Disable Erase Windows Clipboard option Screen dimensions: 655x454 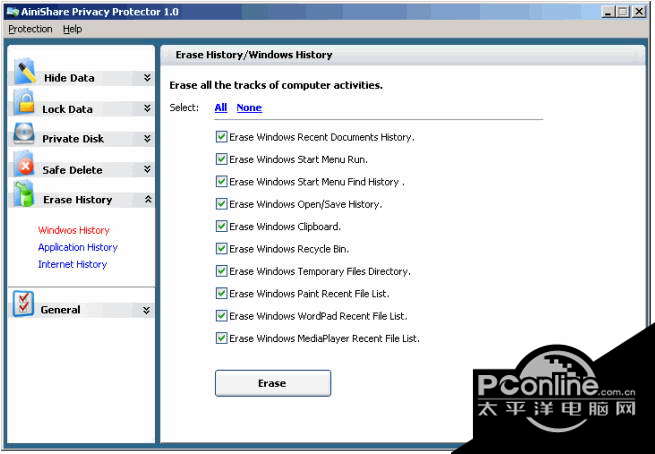(x=221, y=226)
